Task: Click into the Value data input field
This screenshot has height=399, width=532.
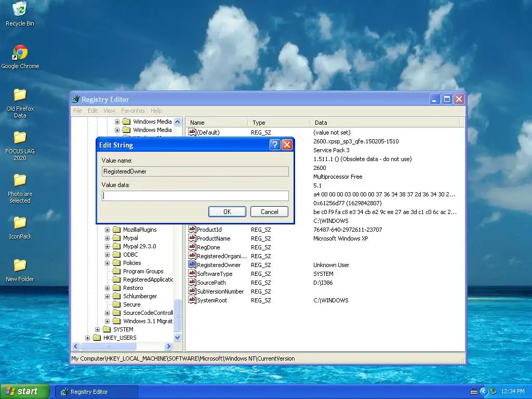Action: [x=195, y=196]
